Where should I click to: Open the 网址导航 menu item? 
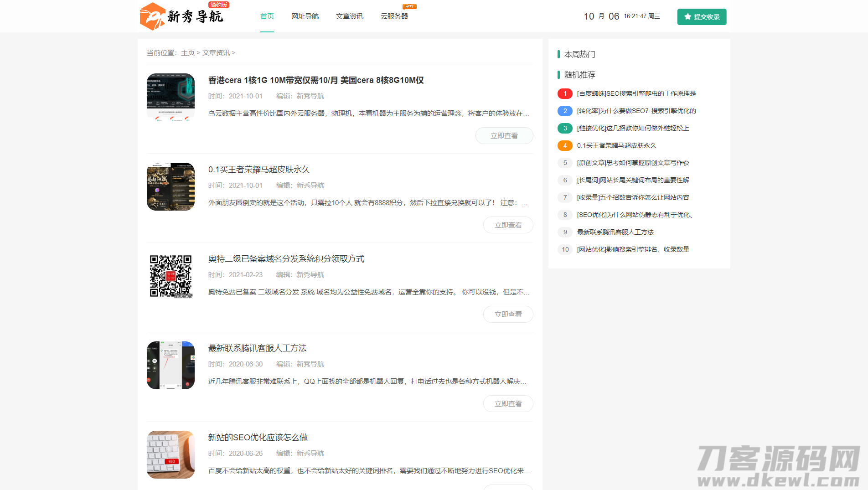pyautogui.click(x=305, y=16)
